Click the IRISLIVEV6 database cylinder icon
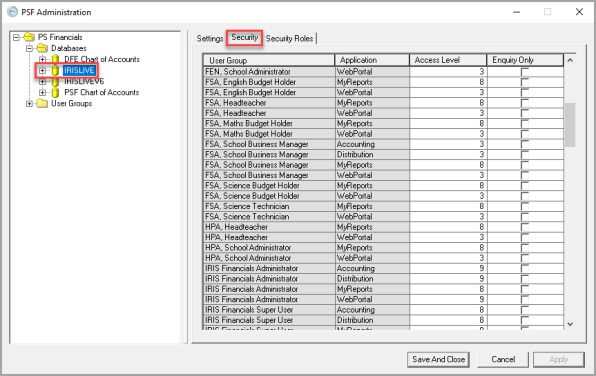Image resolution: width=596 pixels, height=376 pixels. click(55, 81)
